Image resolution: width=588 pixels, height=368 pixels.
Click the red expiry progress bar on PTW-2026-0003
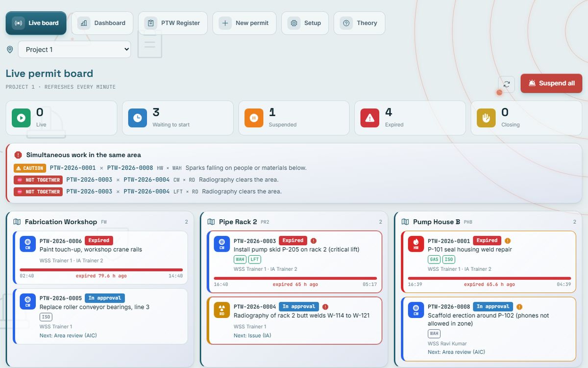pos(295,278)
